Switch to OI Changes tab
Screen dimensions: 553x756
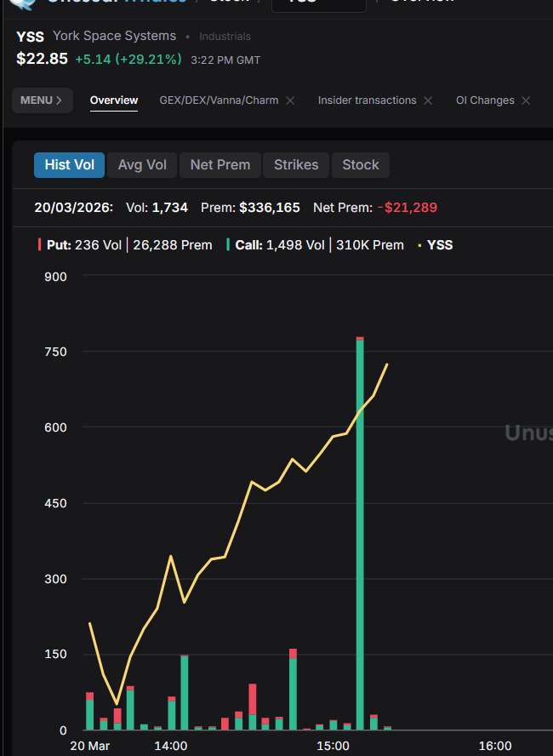tap(485, 100)
